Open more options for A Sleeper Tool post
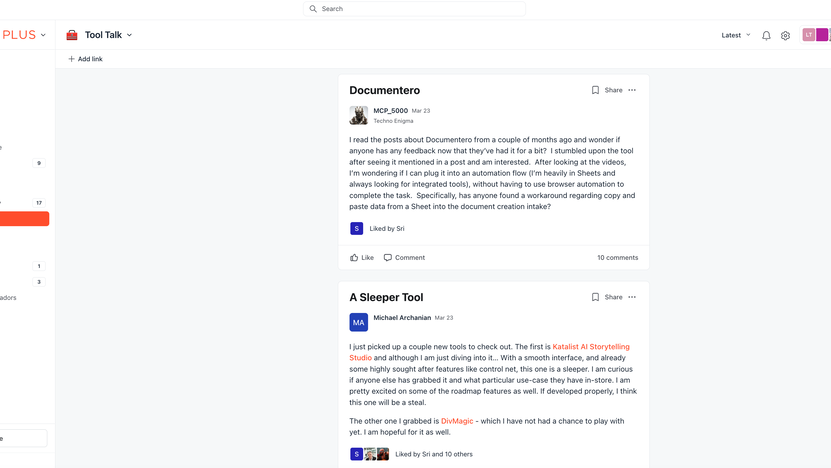The image size is (831, 468). [632, 297]
